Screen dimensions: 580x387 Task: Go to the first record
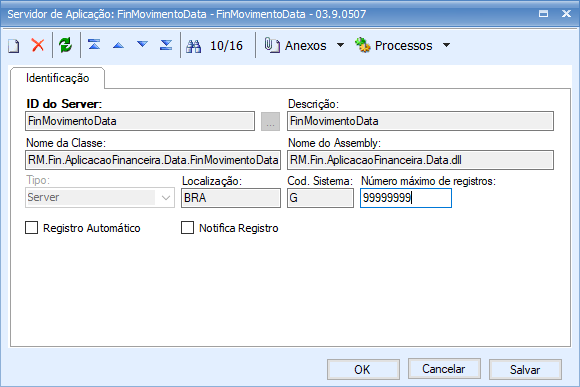(94, 45)
